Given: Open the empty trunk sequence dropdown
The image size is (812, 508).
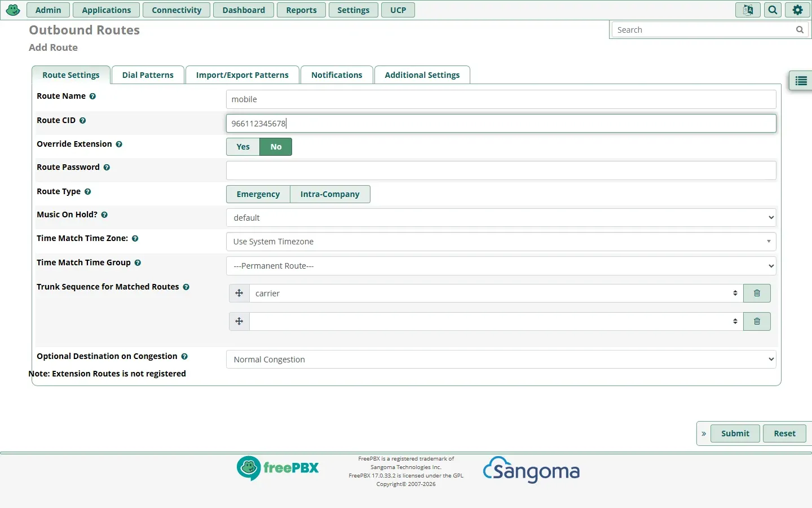Looking at the screenshot, I should [x=496, y=322].
